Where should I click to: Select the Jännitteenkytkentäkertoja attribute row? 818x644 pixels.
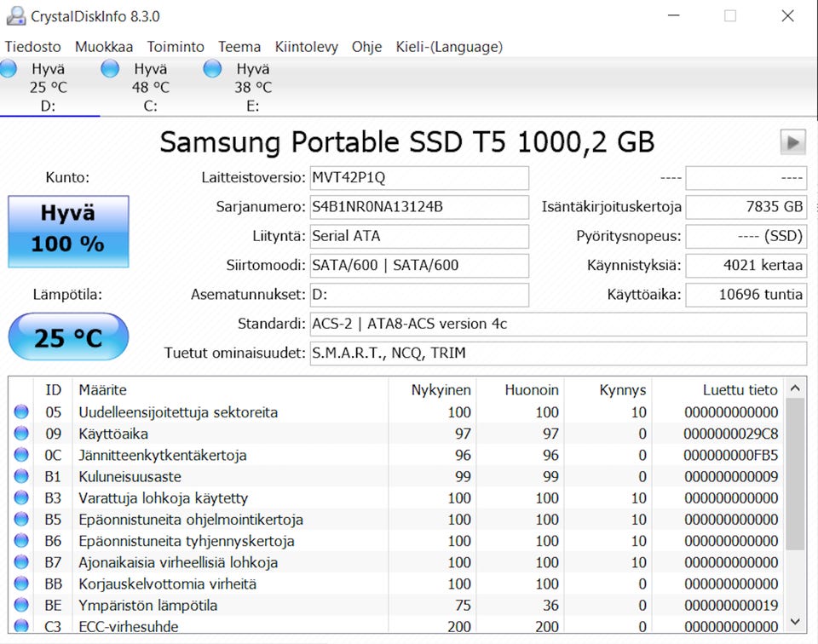pos(396,455)
